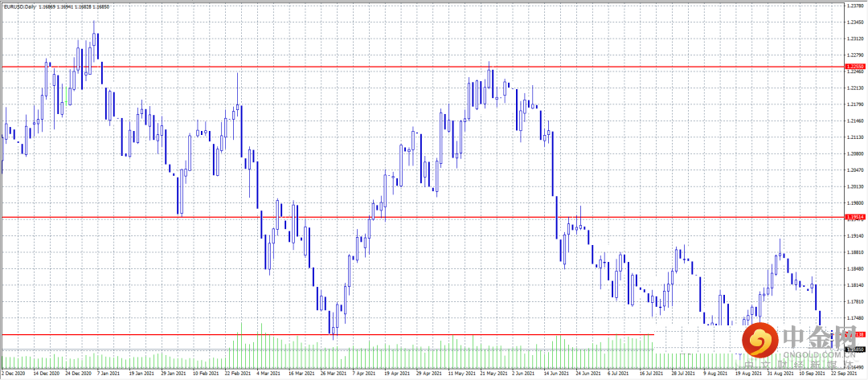This screenshot has height=380, width=868.
Task: Click the 1.21130 price axis label
Action: (856, 137)
